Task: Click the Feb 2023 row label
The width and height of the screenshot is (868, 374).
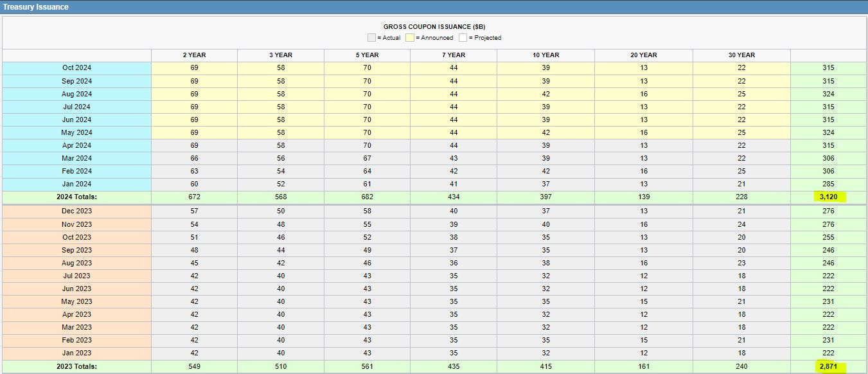Action: [x=77, y=340]
